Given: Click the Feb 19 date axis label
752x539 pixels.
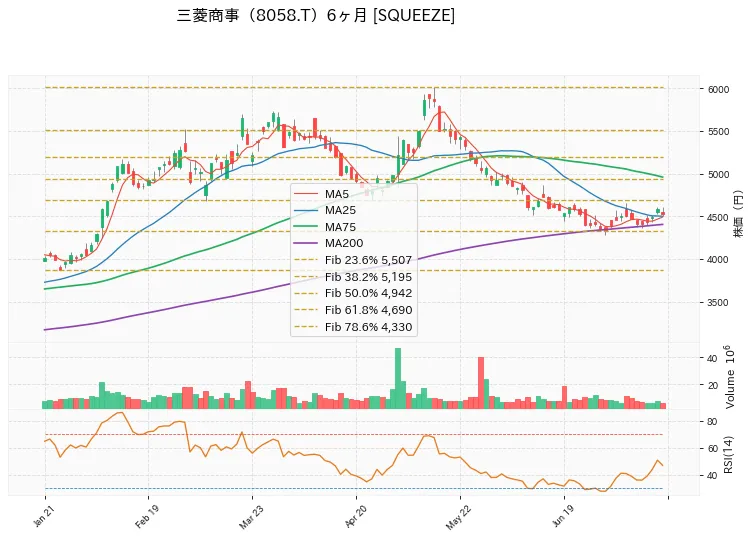Looking at the screenshot, I should coord(146,517).
